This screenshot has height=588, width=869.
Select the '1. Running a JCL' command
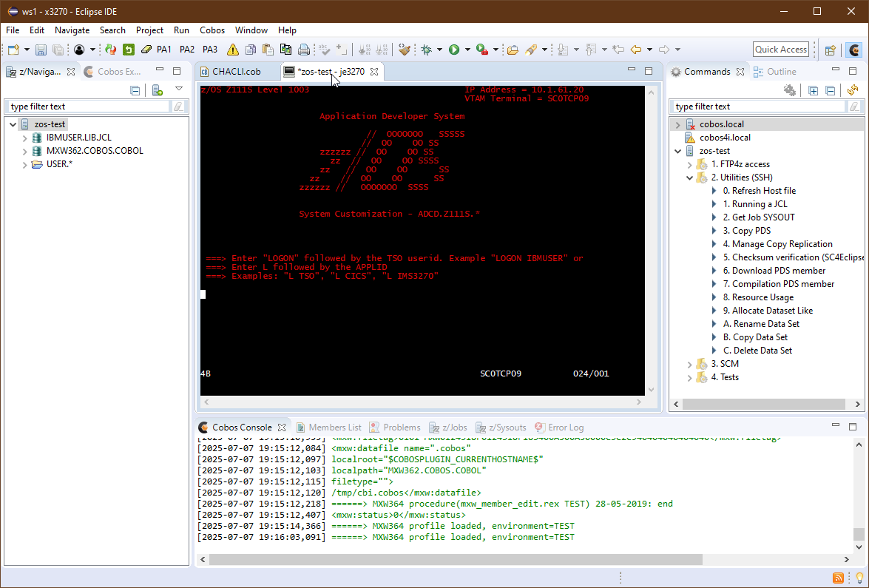coord(754,204)
